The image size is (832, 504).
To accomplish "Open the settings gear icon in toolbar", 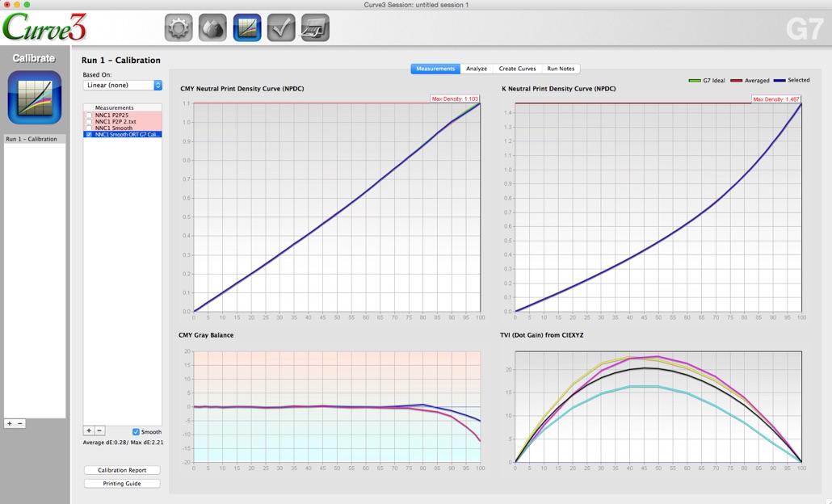I will pyautogui.click(x=179, y=27).
